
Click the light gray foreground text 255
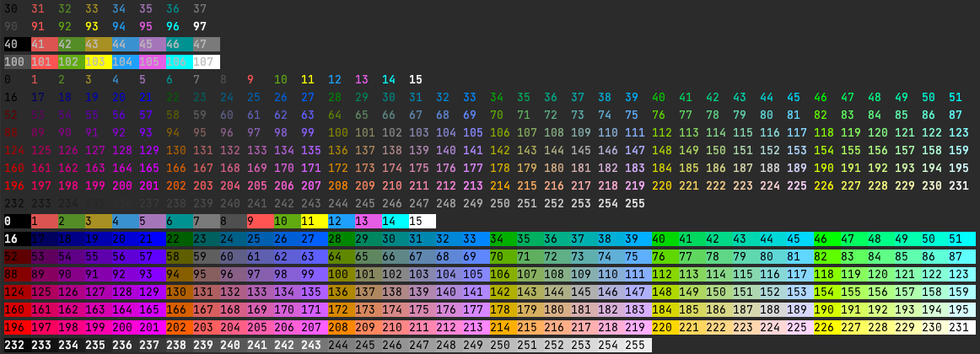[635, 203]
